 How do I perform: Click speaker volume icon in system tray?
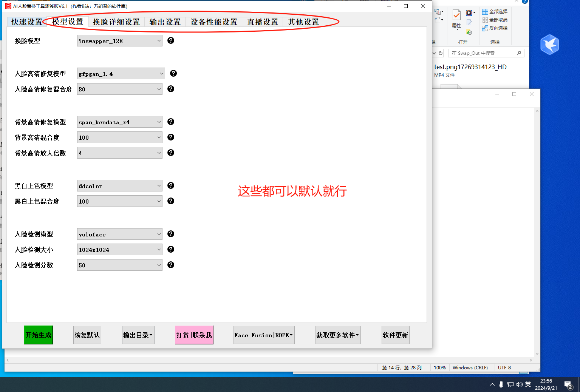pyautogui.click(x=520, y=384)
